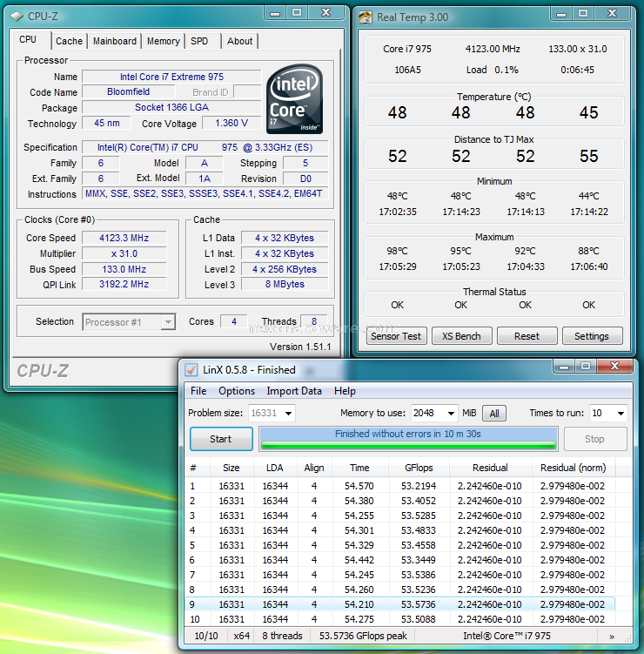644x654 pixels.
Task: Click the x64 status bar entry
Action: (242, 636)
